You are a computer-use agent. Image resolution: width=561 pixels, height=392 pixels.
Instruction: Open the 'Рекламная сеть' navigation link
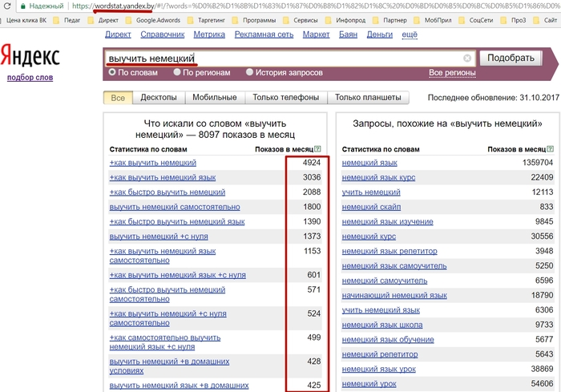[x=264, y=34]
